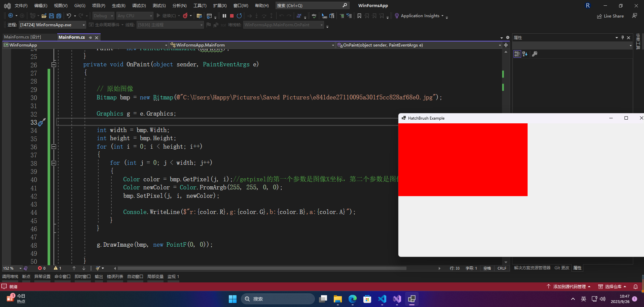The width and height of the screenshot is (644, 307).
Task: Click the Categorized view icon in Properties panel
Action: click(517, 54)
